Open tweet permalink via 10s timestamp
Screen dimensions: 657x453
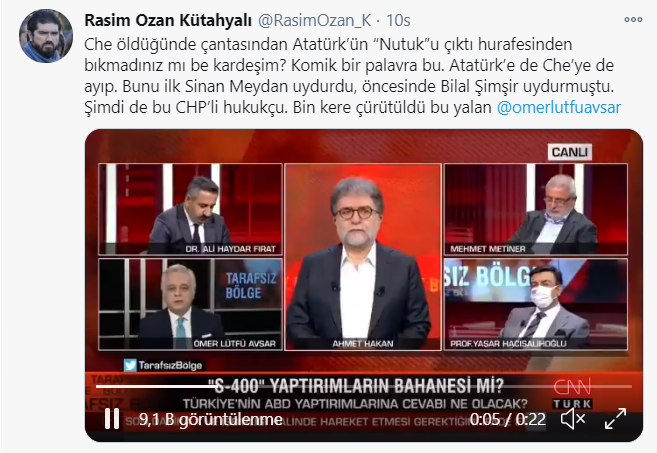tap(398, 20)
